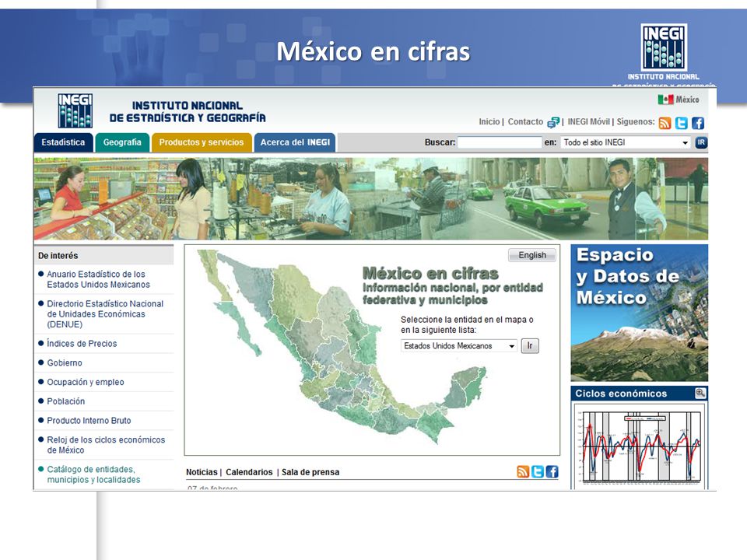Viewport: 747px width, 560px height.
Task: Click the magnifier icon on Ciclos económicos
Action: pos(700,393)
